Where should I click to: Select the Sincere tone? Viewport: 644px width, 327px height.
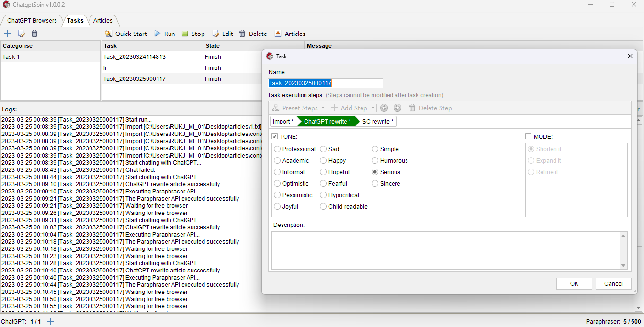[x=386, y=184]
